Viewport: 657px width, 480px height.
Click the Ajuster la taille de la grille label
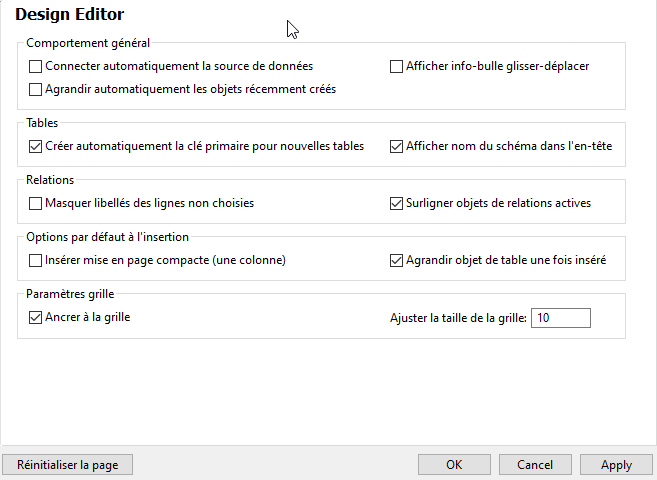pos(458,318)
